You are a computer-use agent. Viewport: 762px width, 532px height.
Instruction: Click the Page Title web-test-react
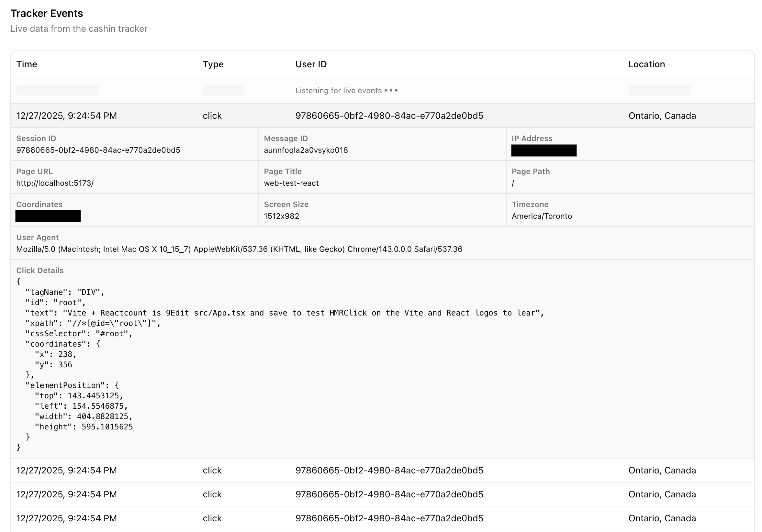tap(291, 183)
